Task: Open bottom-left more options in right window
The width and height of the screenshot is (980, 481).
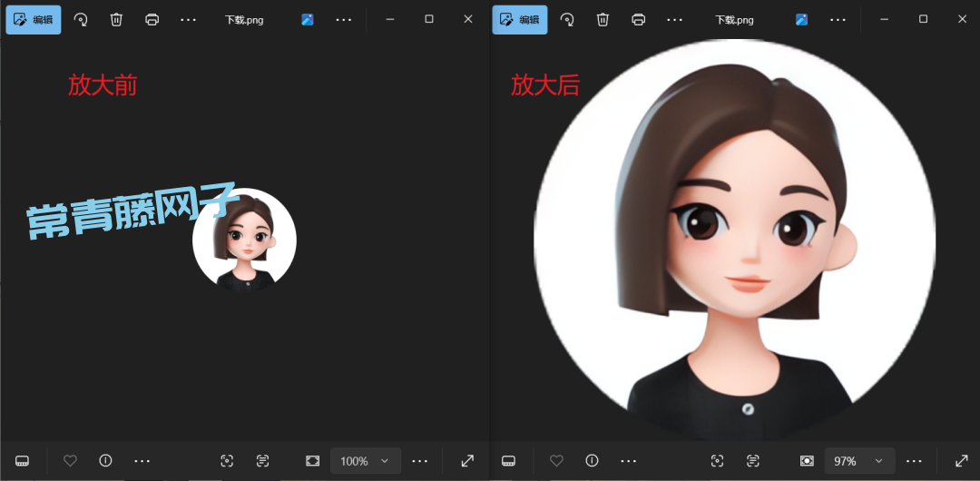Action: pyautogui.click(x=628, y=461)
